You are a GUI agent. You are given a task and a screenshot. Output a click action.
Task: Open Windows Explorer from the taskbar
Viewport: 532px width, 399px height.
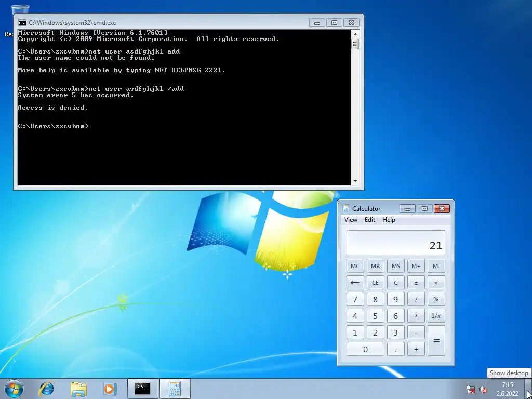pos(78,389)
